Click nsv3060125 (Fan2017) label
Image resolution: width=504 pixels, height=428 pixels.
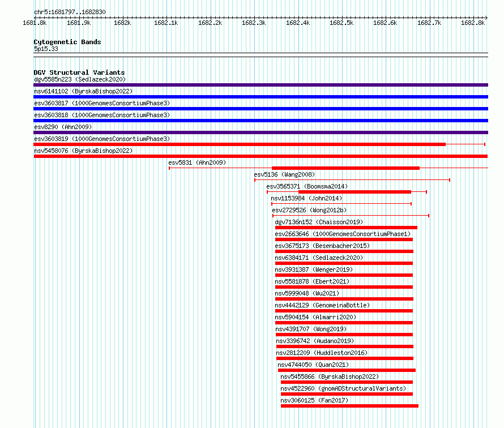[x=314, y=400]
